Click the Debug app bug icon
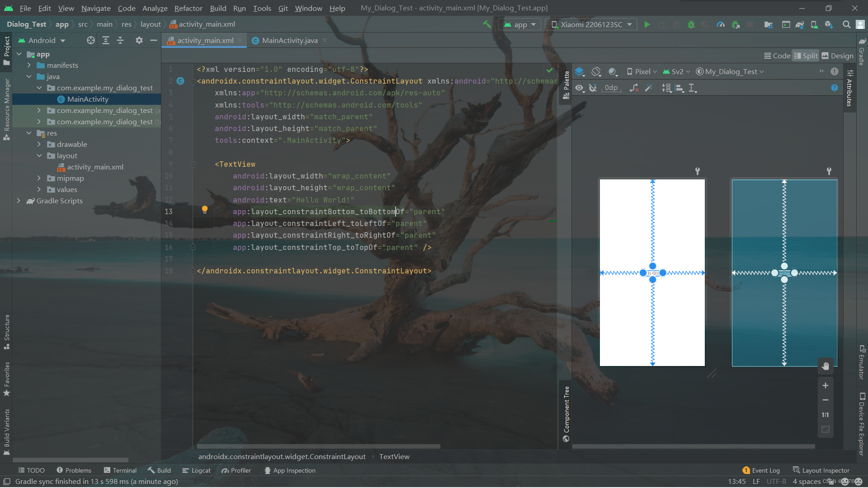This screenshot has height=488, width=868. (691, 24)
